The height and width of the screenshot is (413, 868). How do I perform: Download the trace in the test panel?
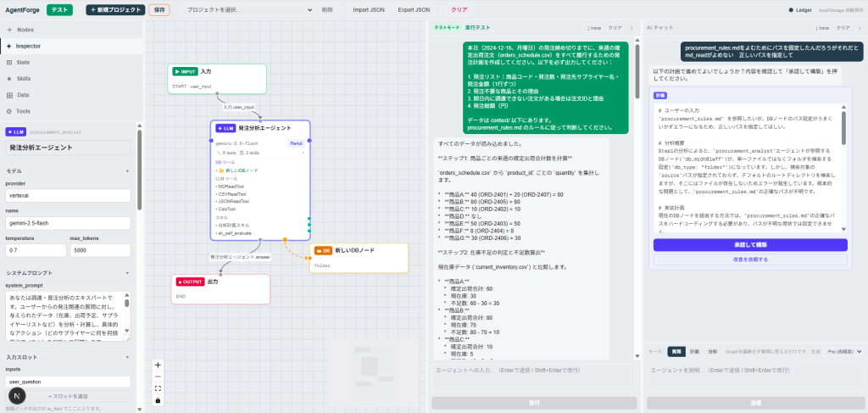click(x=594, y=28)
